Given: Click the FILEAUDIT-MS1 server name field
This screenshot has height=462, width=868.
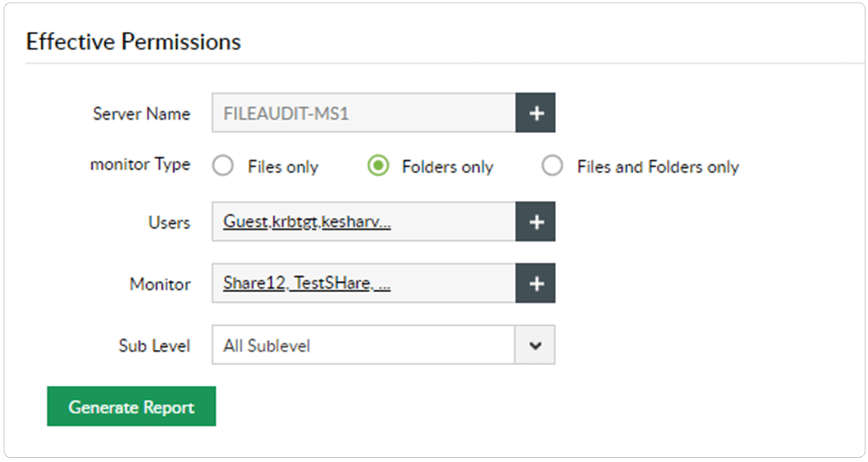Looking at the screenshot, I should point(364,113).
